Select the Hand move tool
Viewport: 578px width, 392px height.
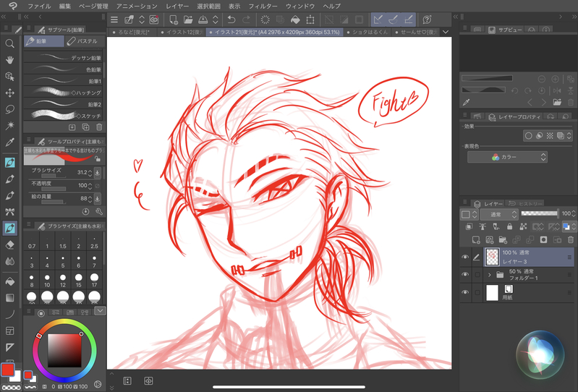point(10,60)
